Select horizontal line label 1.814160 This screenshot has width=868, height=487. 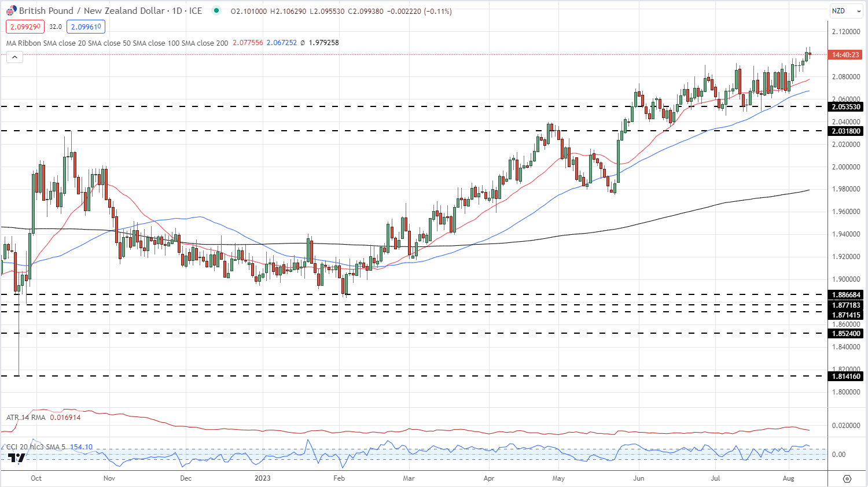pos(846,377)
